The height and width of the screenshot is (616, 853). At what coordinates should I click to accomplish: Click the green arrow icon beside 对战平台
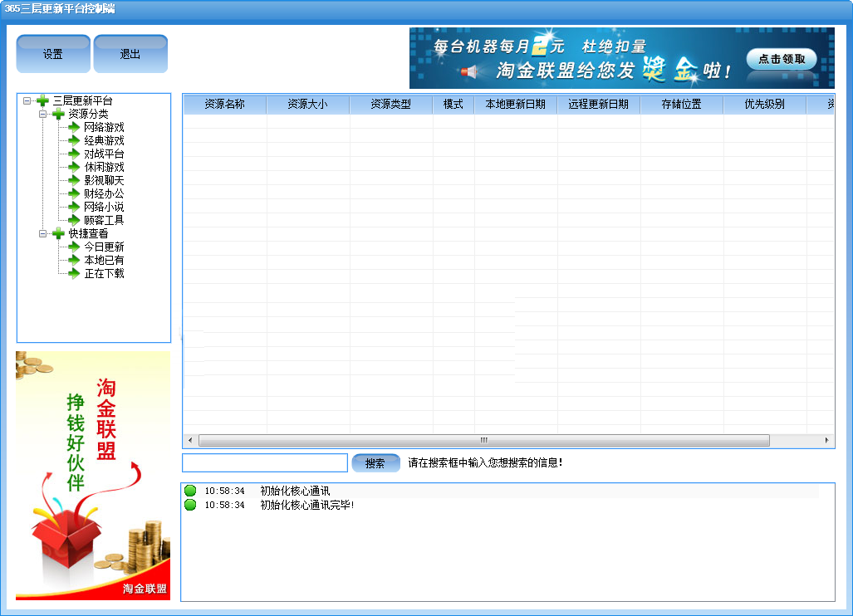coord(75,154)
